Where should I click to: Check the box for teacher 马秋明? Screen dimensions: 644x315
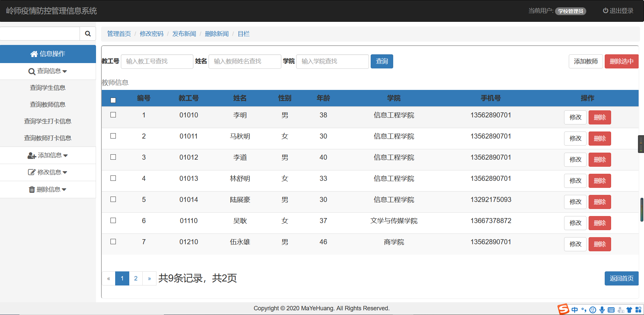point(113,136)
